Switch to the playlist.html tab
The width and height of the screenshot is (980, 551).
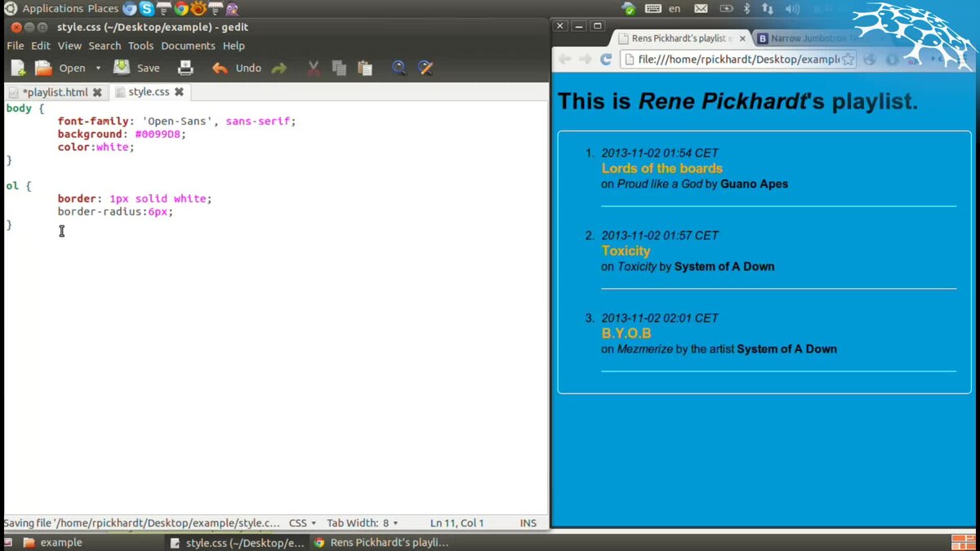(x=55, y=92)
